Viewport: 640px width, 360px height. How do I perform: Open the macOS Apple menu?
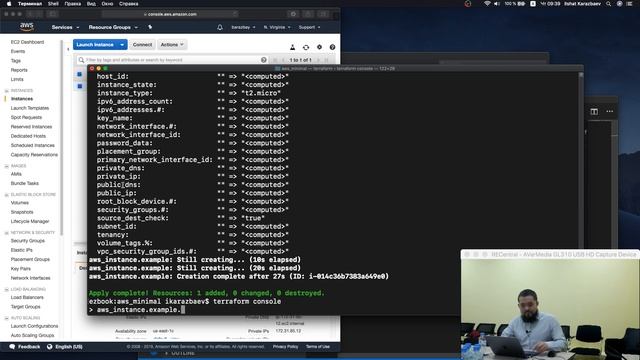9,4
